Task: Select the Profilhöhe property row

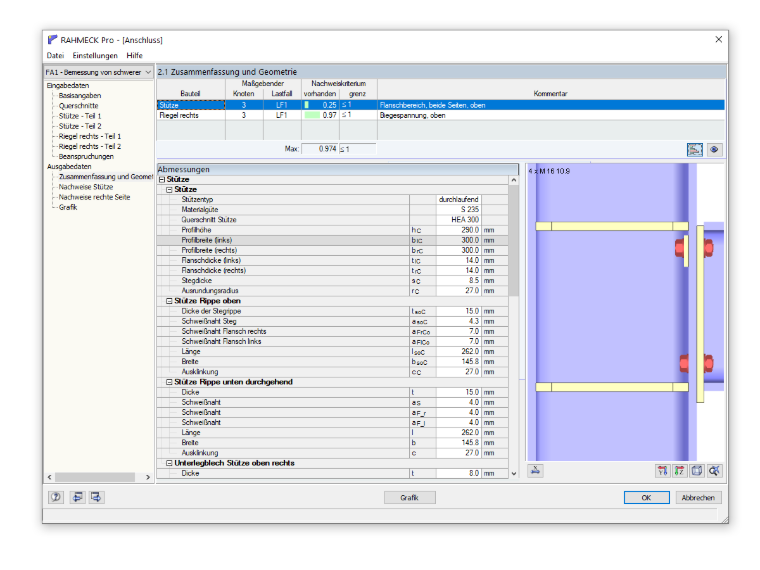Action: point(332,230)
